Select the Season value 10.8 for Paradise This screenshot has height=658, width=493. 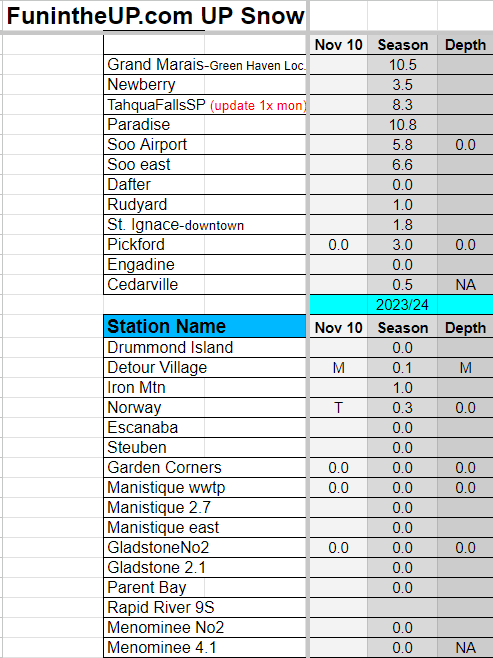coord(402,125)
